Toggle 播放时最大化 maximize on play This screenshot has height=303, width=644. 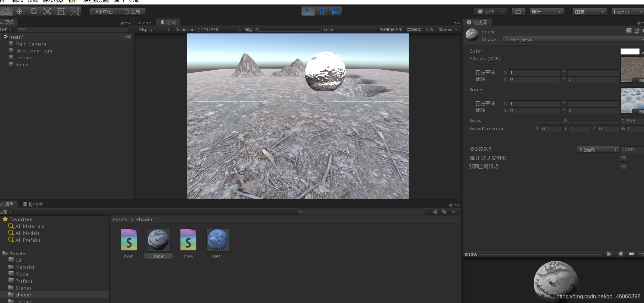[391, 30]
